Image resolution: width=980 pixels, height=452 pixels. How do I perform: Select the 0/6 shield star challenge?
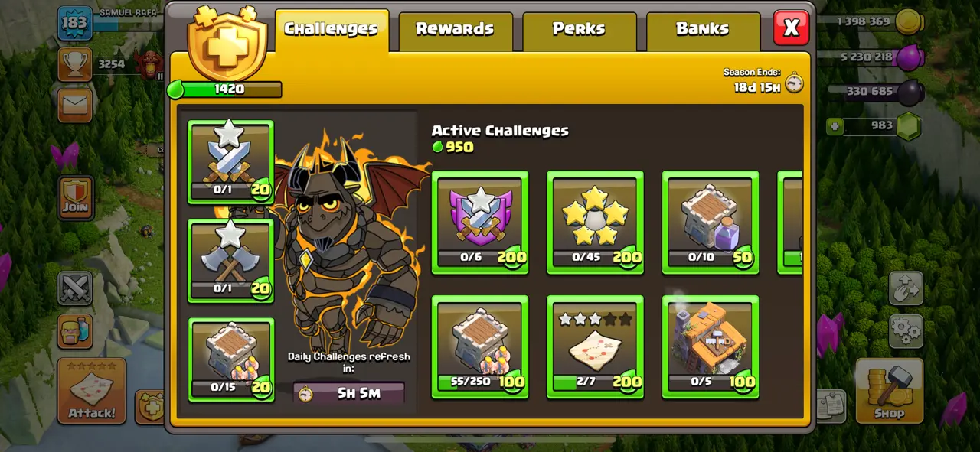point(480,223)
